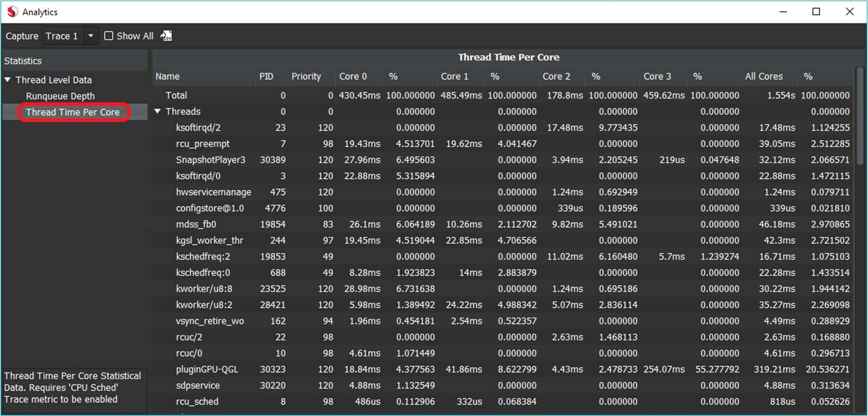The height and width of the screenshot is (416, 868).
Task: Select the vsync_retire_wo thread row
Action: coord(502,321)
